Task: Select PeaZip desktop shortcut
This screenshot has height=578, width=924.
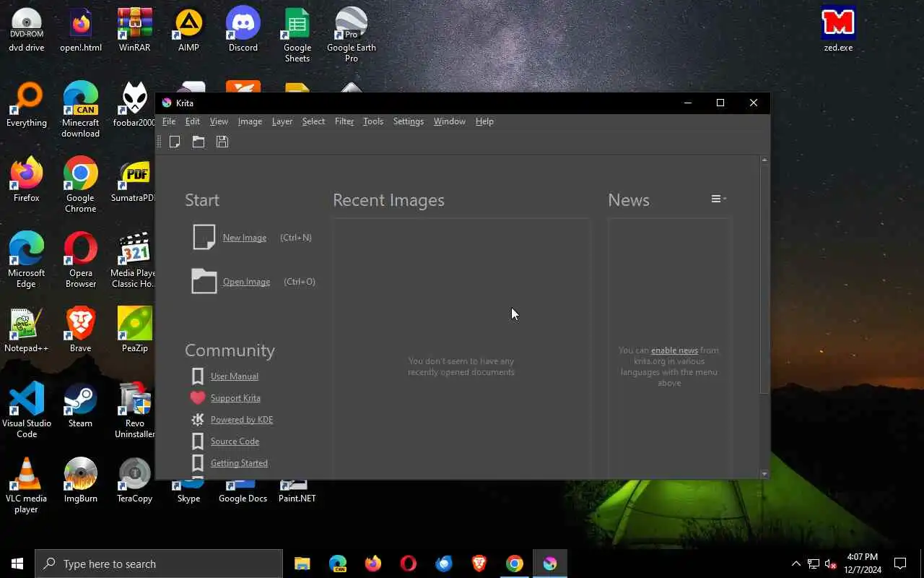Action: tap(135, 331)
